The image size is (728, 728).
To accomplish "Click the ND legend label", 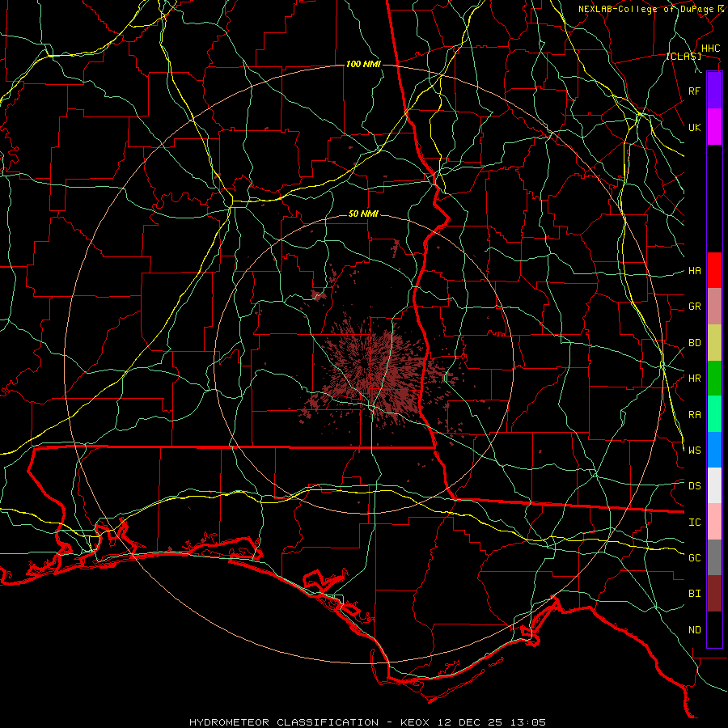I will pos(694,630).
